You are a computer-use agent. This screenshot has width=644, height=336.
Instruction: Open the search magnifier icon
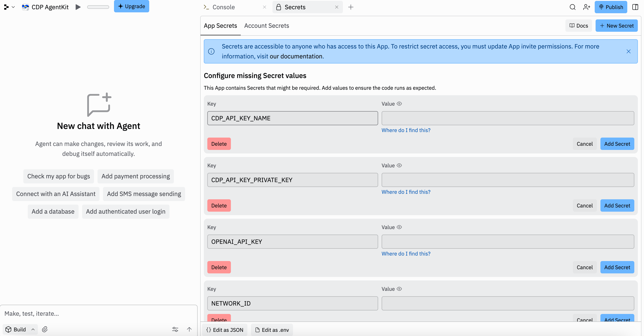click(x=572, y=7)
